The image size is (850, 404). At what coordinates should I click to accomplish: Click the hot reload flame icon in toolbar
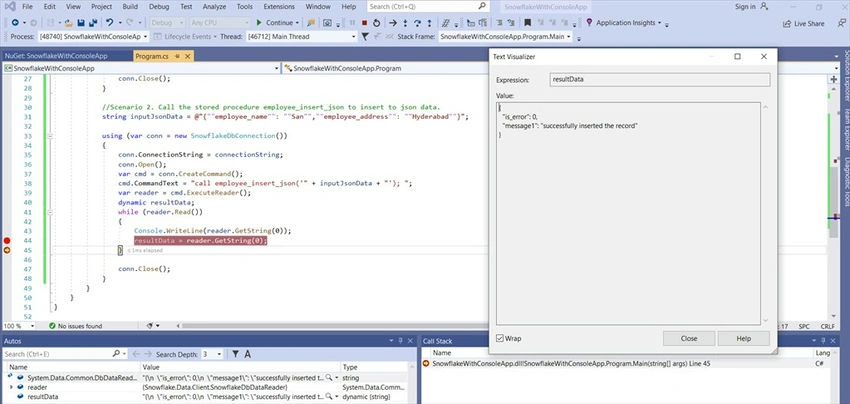pyautogui.click(x=311, y=23)
